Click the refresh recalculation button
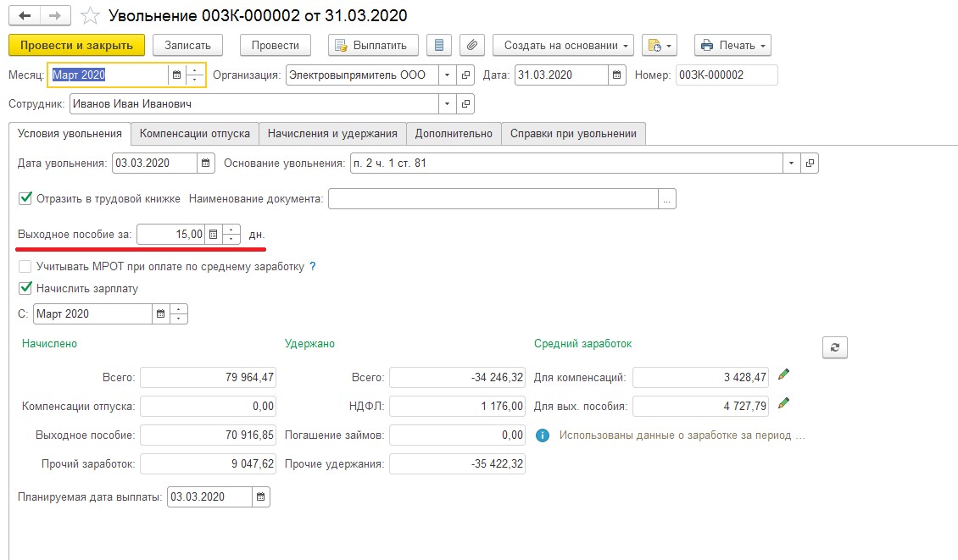This screenshot has height=560, width=958. point(834,347)
